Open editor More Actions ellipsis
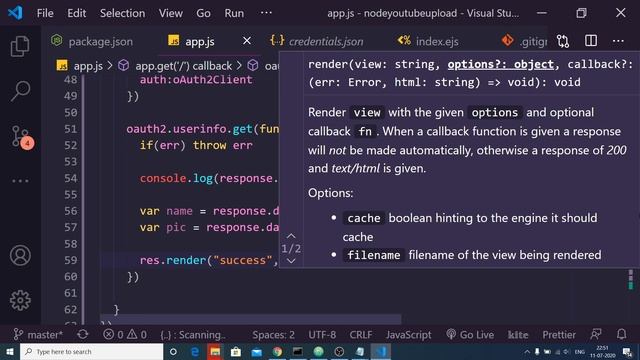The width and height of the screenshot is (640, 360). point(618,41)
